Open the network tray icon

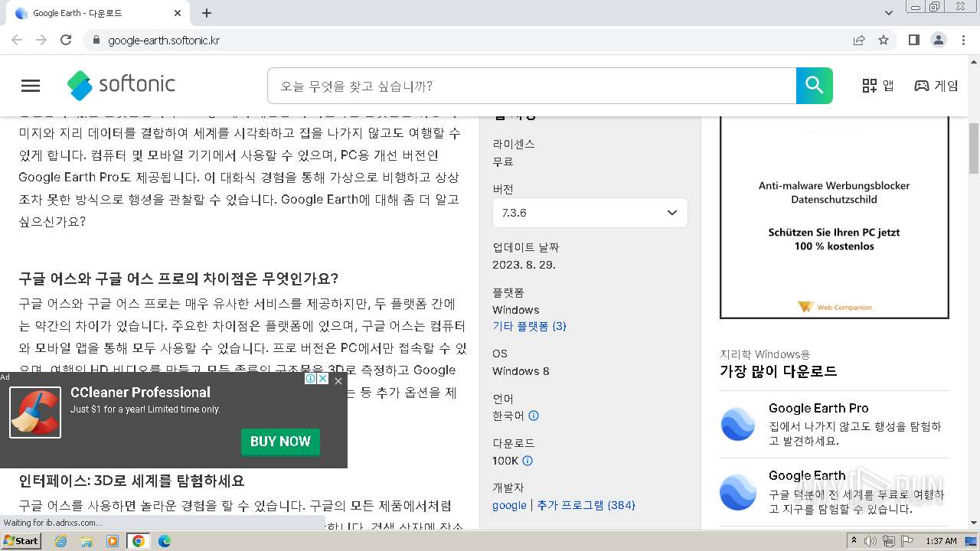point(889,541)
